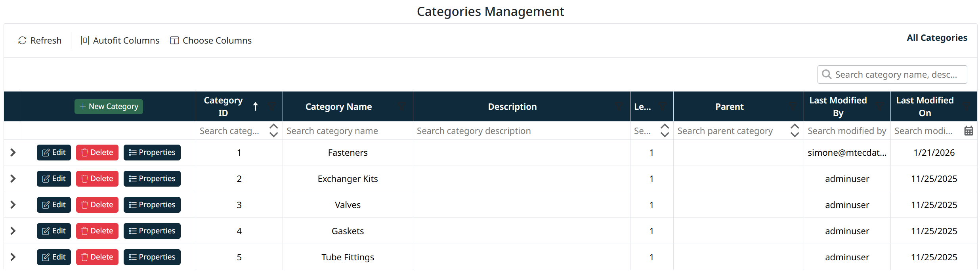Delete the Valves category
Screen dimensions: 980x271
pos(97,205)
